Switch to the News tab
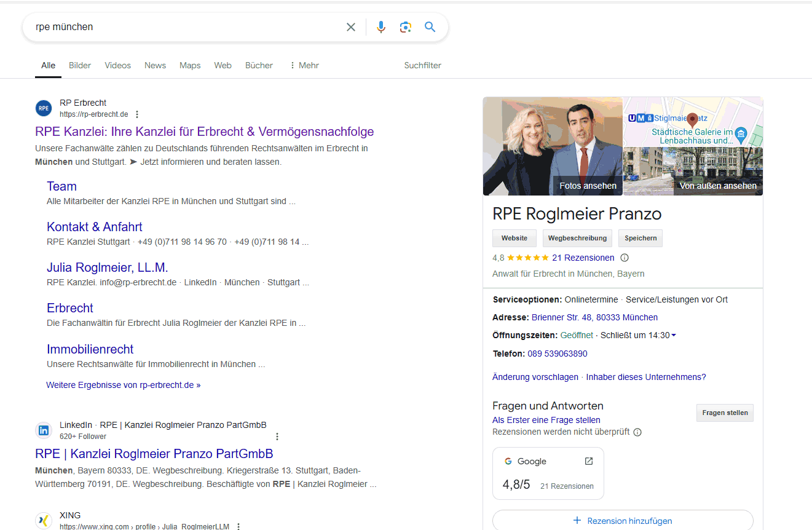This screenshot has width=812, height=530. click(155, 65)
